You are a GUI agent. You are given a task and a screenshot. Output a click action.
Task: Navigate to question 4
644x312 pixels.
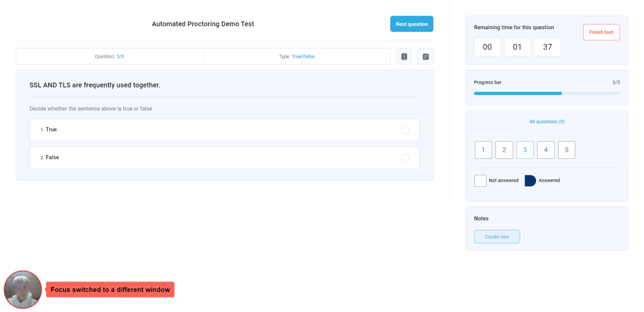[x=546, y=150]
